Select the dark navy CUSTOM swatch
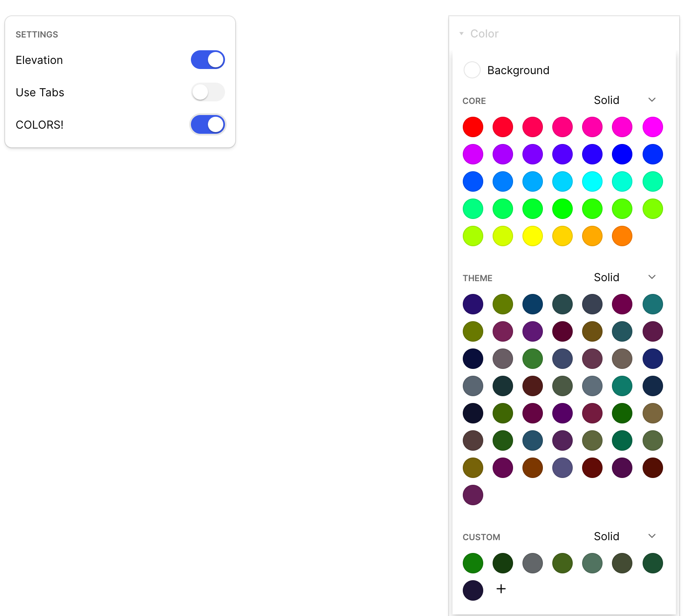698x616 pixels. [x=473, y=590]
